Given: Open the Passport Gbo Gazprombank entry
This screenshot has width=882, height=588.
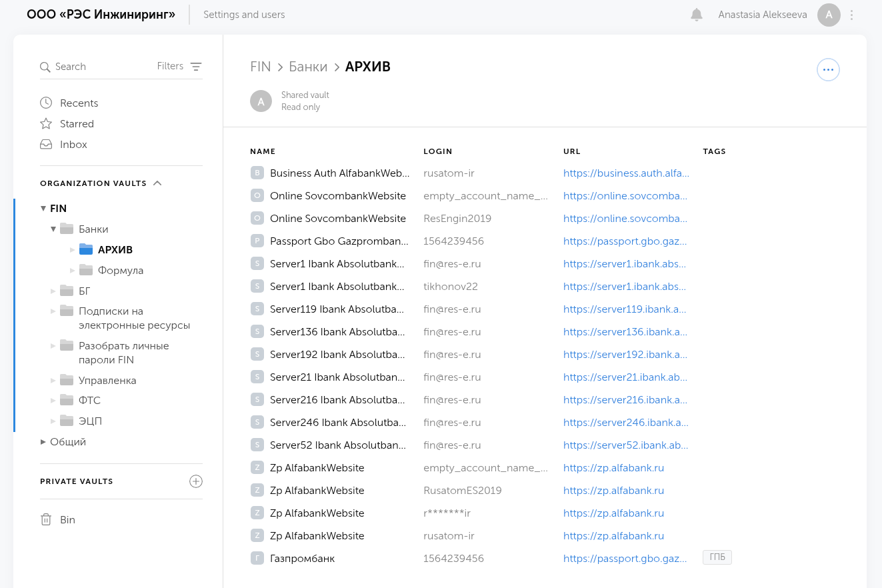Looking at the screenshot, I should [x=339, y=241].
